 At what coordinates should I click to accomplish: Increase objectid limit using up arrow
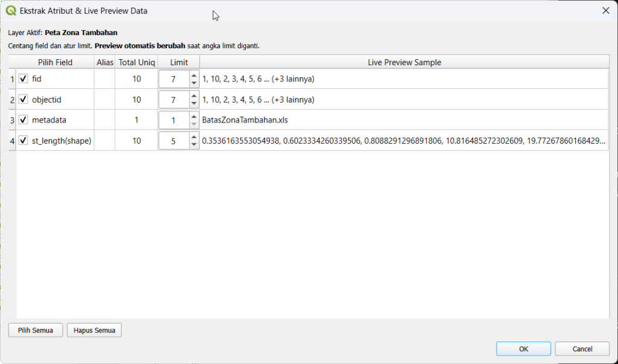click(x=194, y=95)
